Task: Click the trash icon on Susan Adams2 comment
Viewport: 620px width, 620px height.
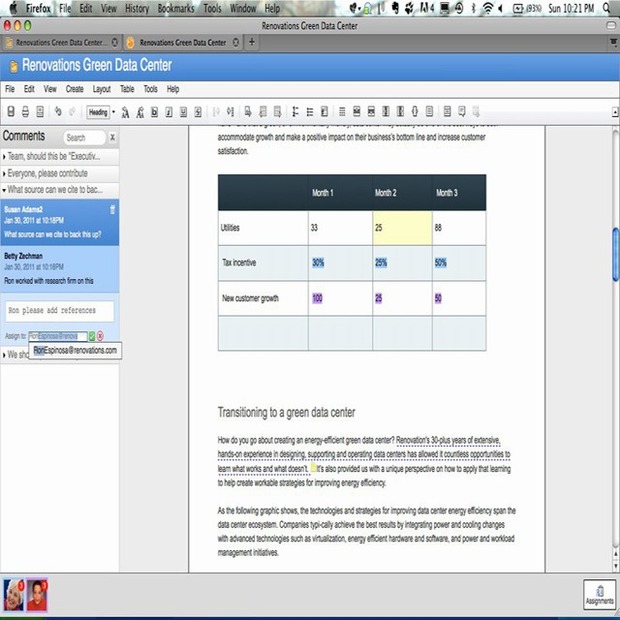Action: coord(112,210)
